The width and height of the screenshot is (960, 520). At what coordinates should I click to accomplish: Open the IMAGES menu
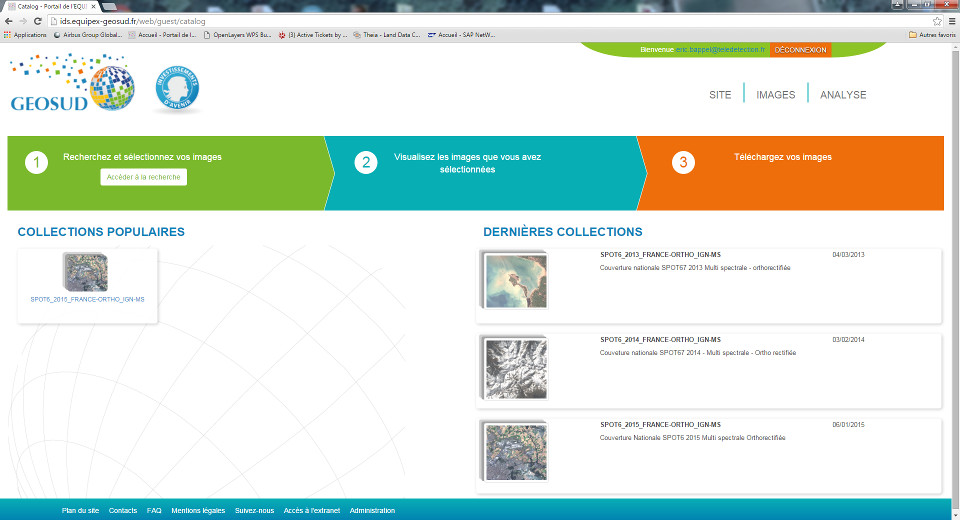pyautogui.click(x=775, y=95)
